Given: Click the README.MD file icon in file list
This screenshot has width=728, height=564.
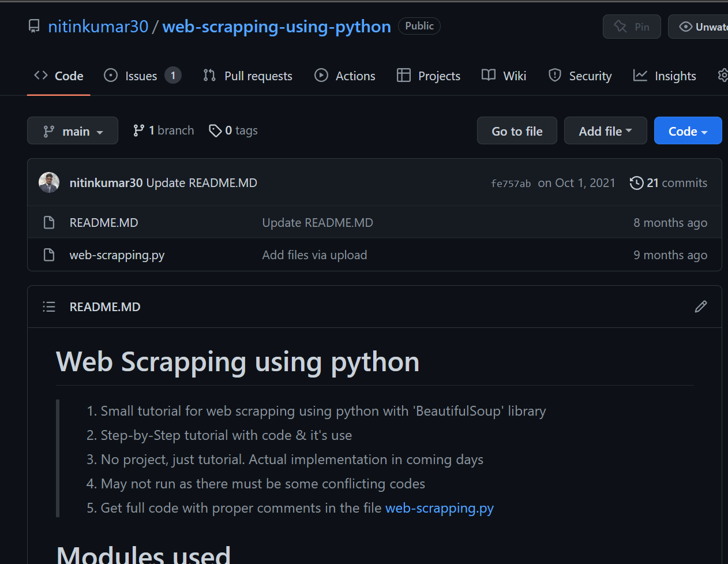Looking at the screenshot, I should click(49, 223).
